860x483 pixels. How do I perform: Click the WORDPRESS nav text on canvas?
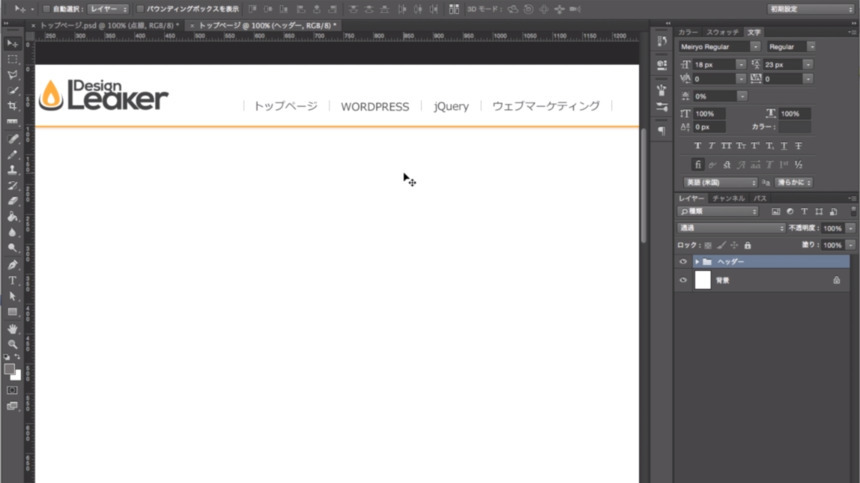375,106
